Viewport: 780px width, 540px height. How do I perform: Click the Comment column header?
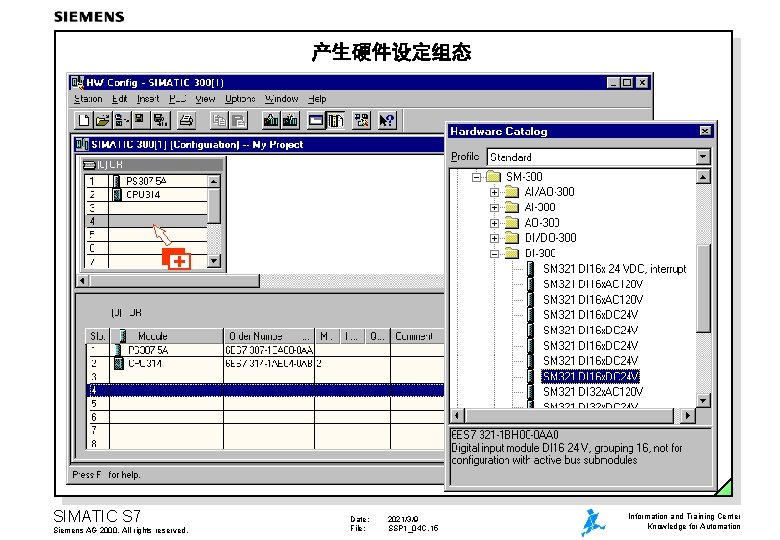[x=417, y=336]
